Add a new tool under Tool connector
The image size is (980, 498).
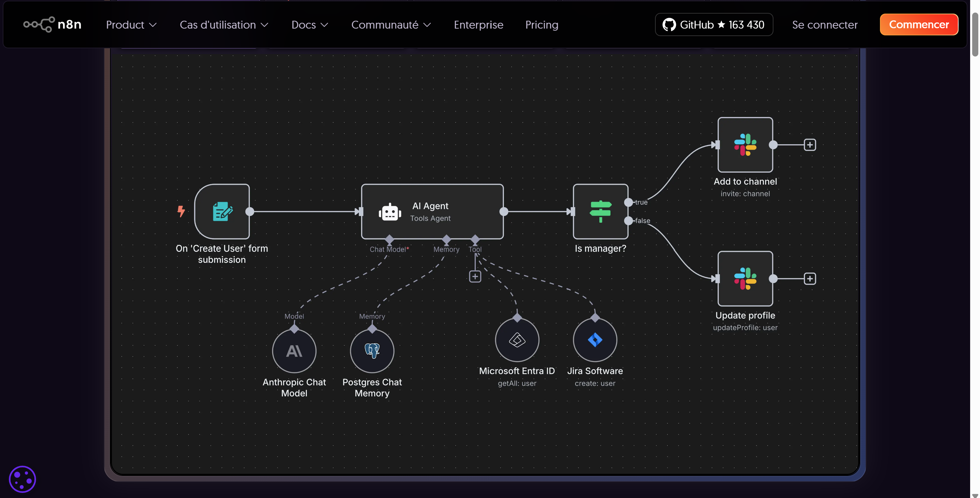point(475,277)
